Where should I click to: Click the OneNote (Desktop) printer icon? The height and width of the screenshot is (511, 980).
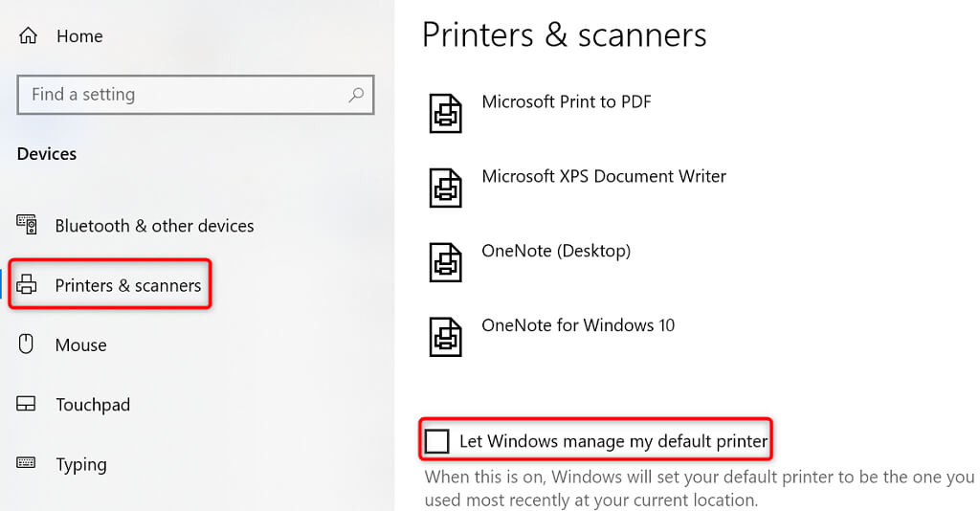pos(445,262)
